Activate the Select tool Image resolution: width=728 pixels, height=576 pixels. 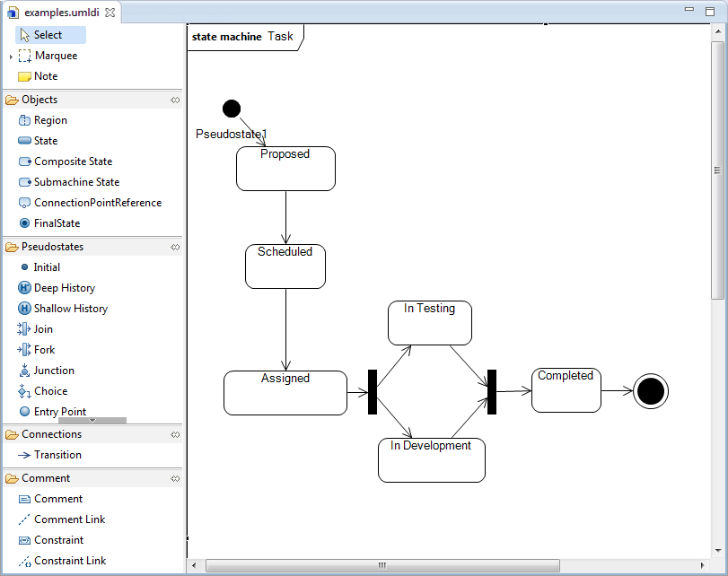click(x=50, y=35)
